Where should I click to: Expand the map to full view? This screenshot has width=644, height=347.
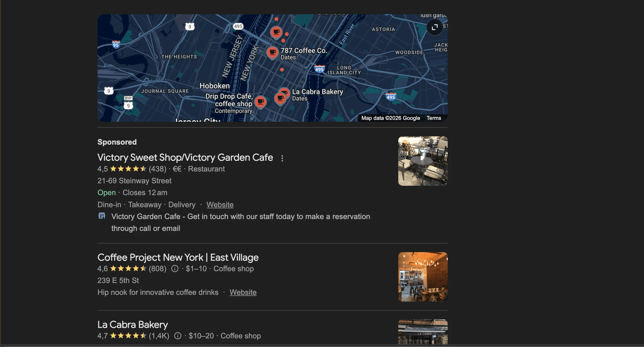(x=435, y=27)
